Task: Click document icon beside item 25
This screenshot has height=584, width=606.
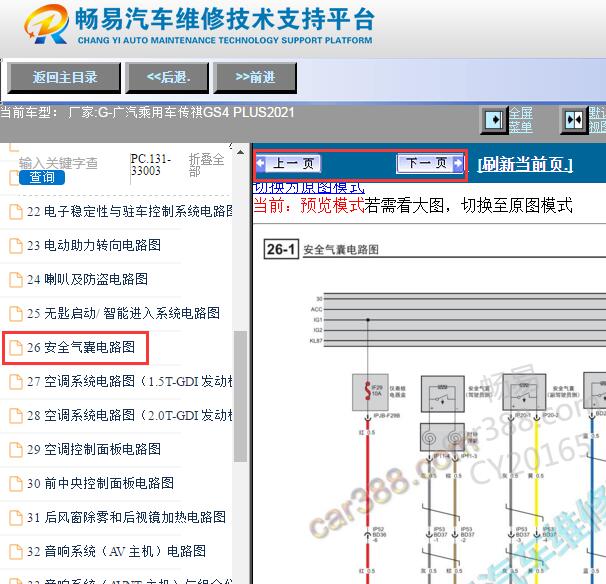Action: [x=16, y=314]
